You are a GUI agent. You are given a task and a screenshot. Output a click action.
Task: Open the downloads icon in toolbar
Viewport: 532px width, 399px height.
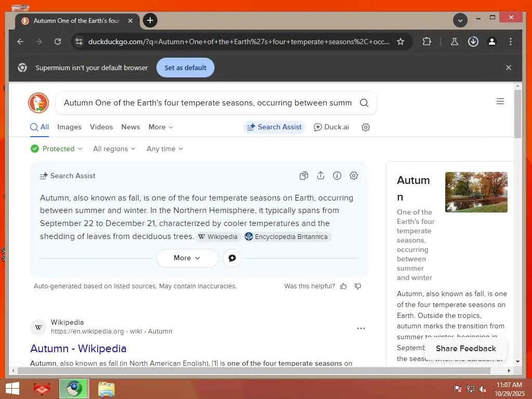(x=473, y=42)
